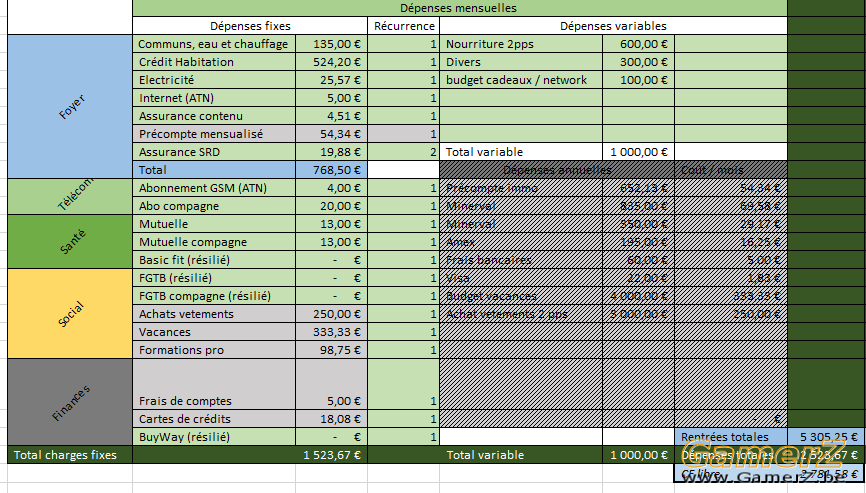Select the 'Abo compagne' cell
866x493 pixels.
(x=214, y=206)
